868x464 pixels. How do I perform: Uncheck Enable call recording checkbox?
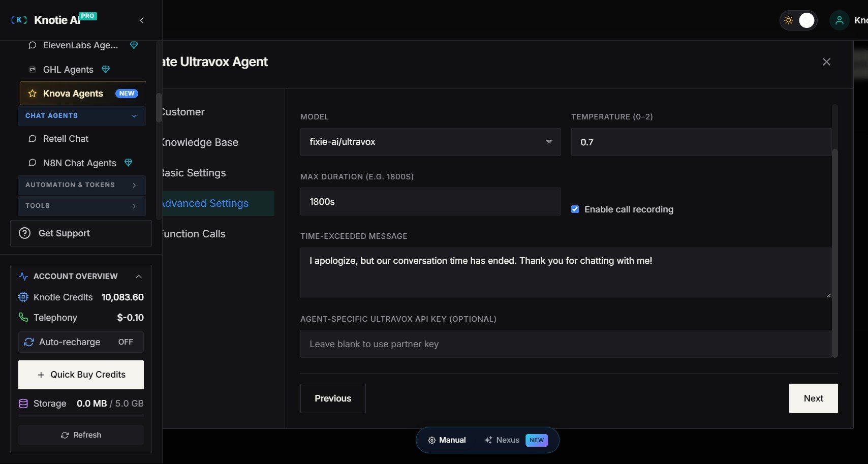pyautogui.click(x=575, y=209)
